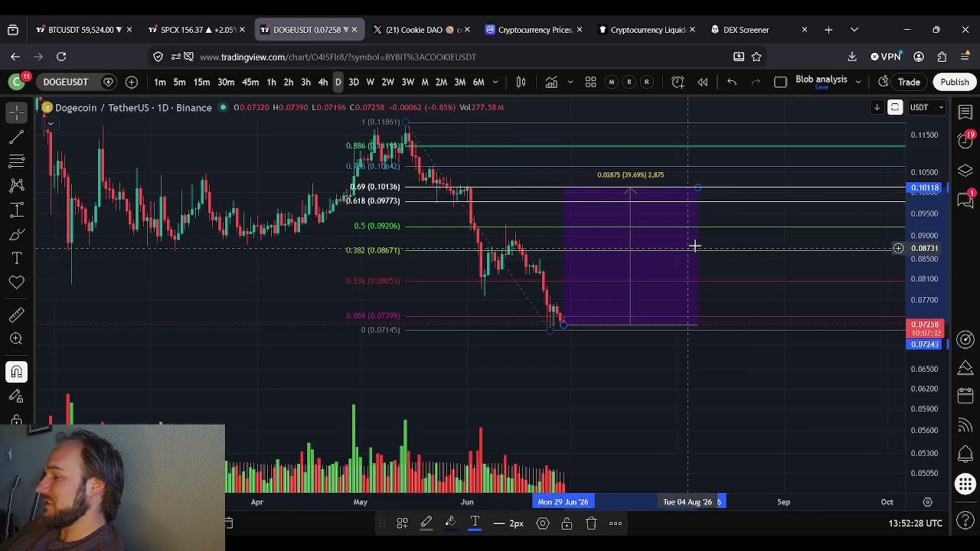Open watchlist panel in right sidebar
This screenshot has height=551, width=980.
click(965, 112)
